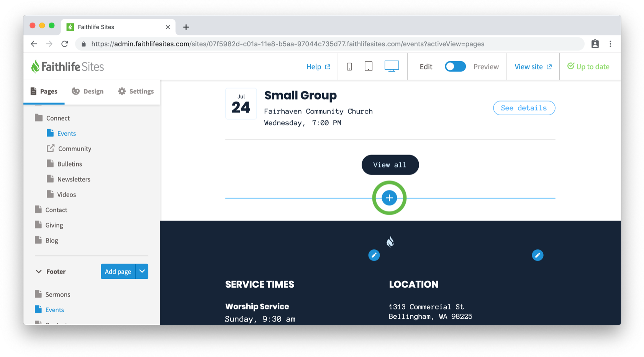Switch to the Pages tab

pos(44,92)
